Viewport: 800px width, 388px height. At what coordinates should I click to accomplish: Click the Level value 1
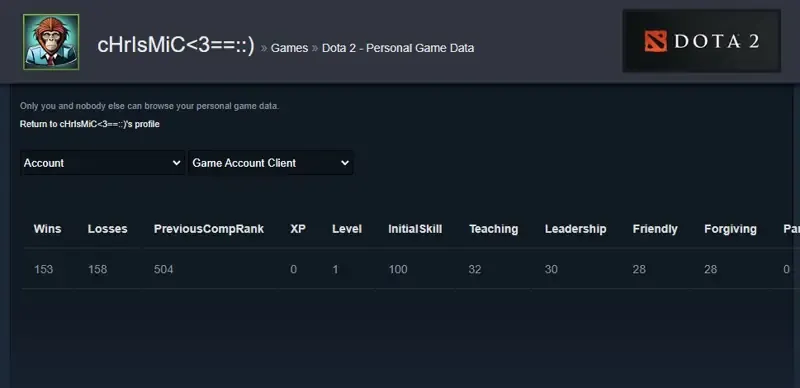click(335, 269)
